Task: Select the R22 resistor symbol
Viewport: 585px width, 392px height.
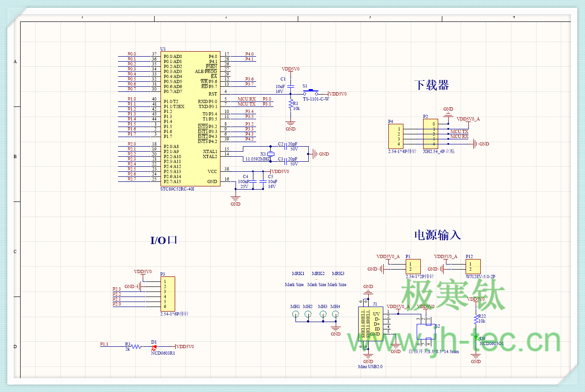Action: coord(476,319)
